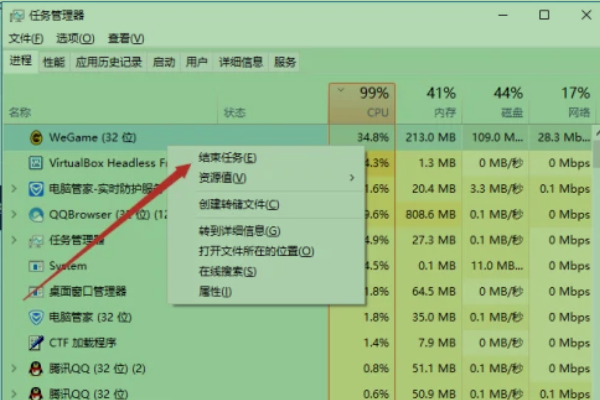Image resolution: width=600 pixels, height=400 pixels.
Task: Minimize the Task Manager window
Action: (x=503, y=15)
